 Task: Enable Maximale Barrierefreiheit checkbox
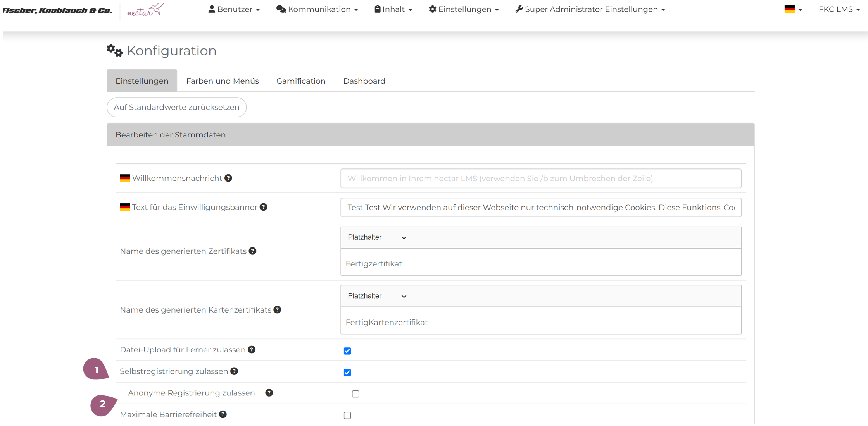pos(347,416)
